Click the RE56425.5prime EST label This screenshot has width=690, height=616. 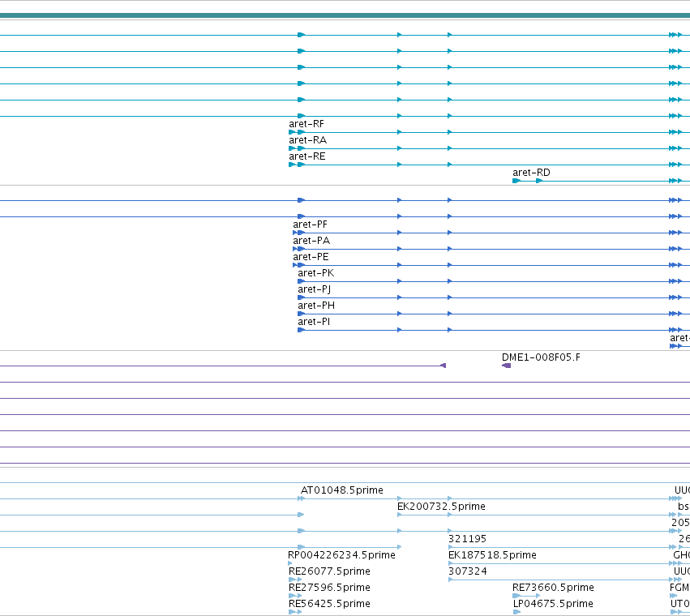pyautogui.click(x=329, y=604)
